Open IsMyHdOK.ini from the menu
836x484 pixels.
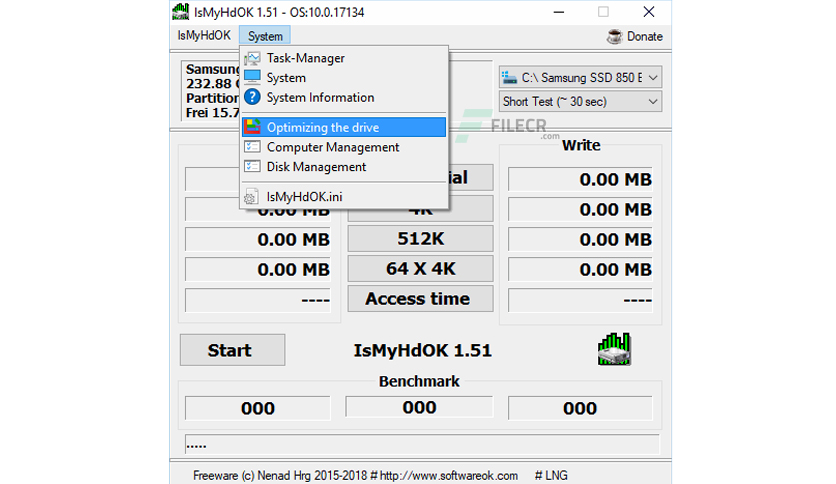[x=344, y=197]
